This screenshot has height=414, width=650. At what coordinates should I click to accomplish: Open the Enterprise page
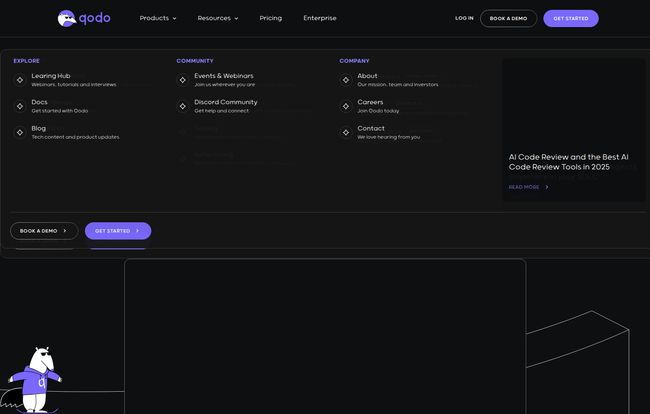pyautogui.click(x=320, y=18)
